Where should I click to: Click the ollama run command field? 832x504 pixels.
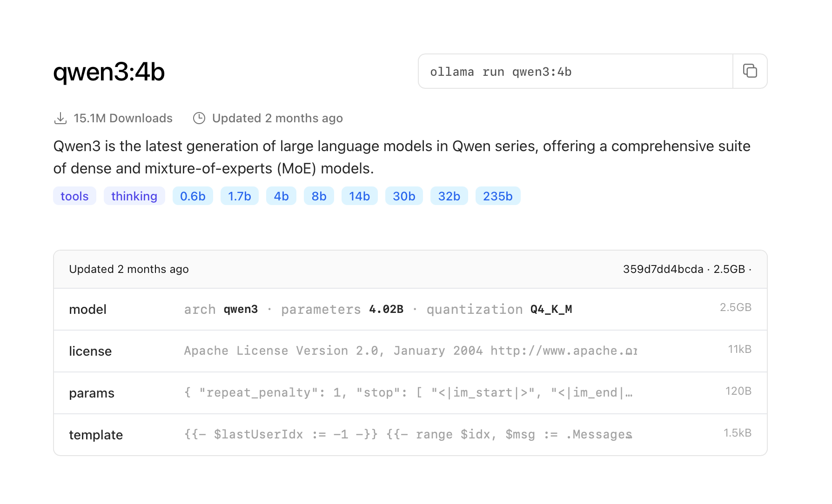click(x=575, y=72)
